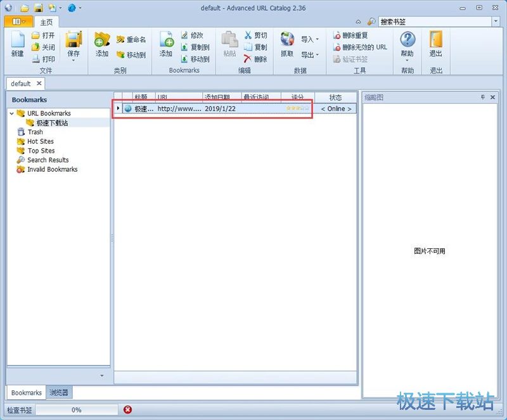Switch to 浏览器 browser tab
Image resolution: width=507 pixels, height=420 pixels.
58,393
